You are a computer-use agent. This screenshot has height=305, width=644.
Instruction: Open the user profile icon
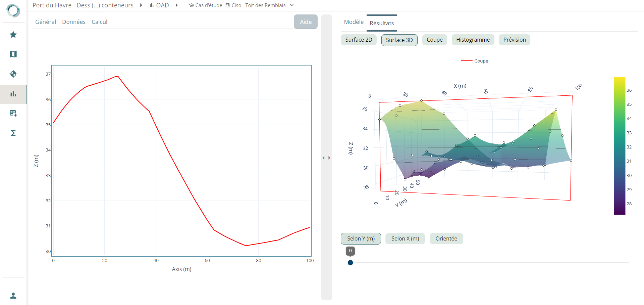pos(13,296)
